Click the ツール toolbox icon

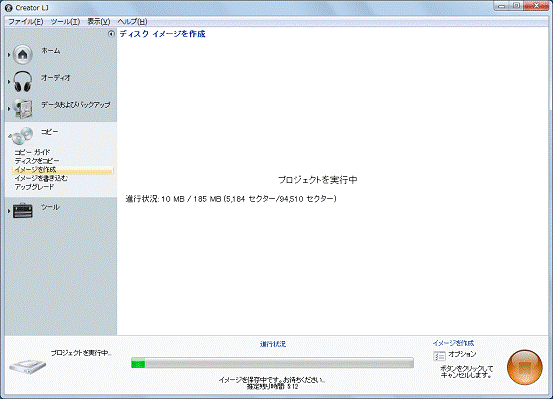(23, 211)
